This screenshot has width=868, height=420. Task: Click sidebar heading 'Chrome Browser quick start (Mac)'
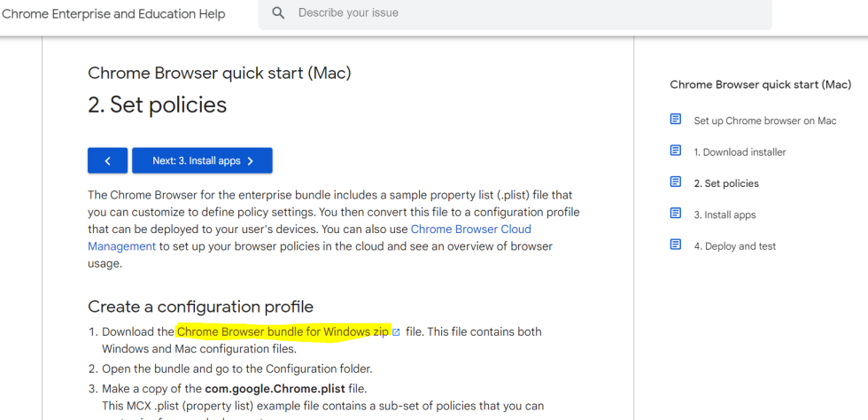761,85
